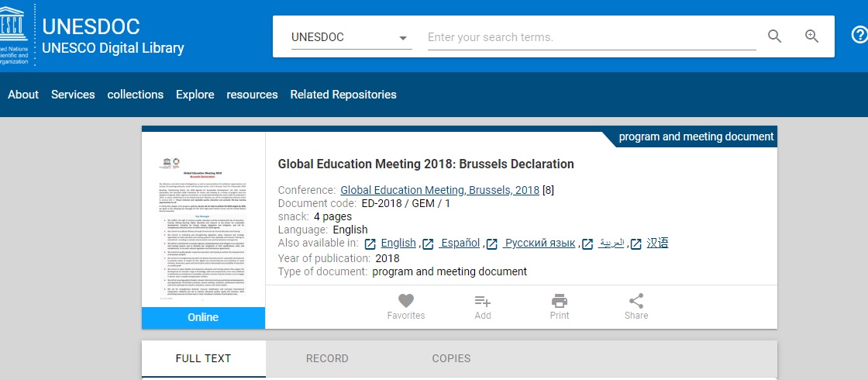Click the search magnifier icon
Screen dimensions: 868x380
coord(774,36)
